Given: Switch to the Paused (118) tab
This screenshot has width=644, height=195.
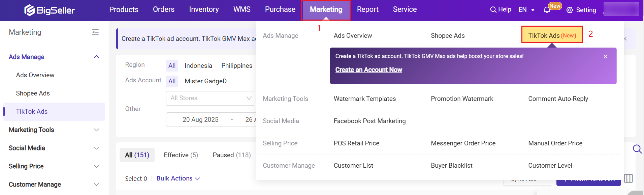Looking at the screenshot, I should 232,155.
